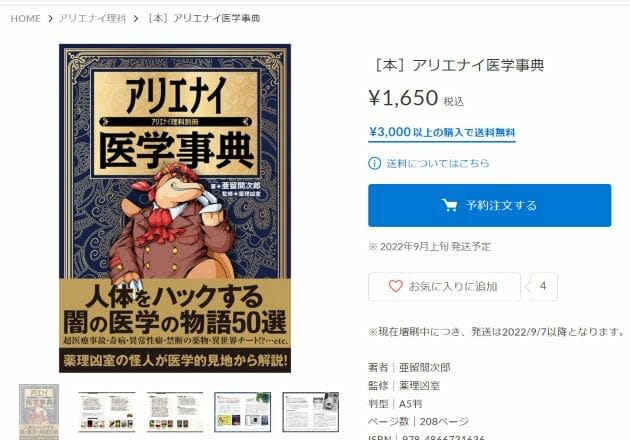Image resolution: width=630 pixels, height=440 pixels.
Task: Add to favorites with お気に入りに追加
Action: click(444, 287)
